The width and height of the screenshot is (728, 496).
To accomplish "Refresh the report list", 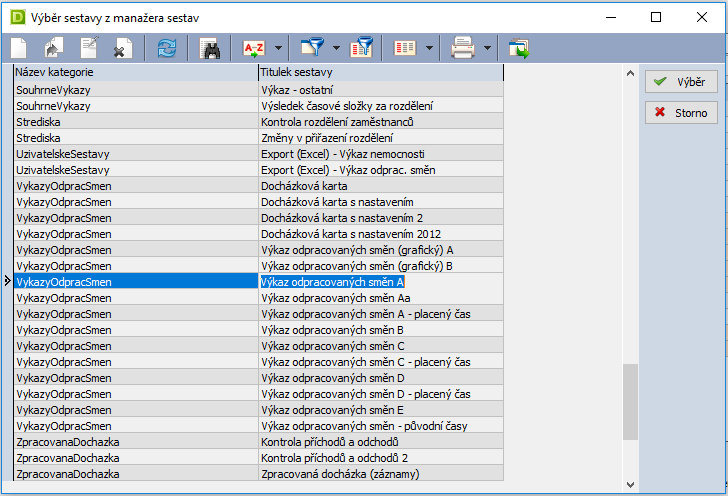I will point(165,48).
